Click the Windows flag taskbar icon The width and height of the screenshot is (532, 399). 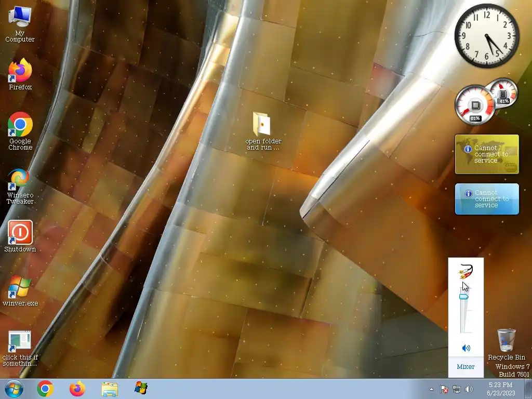click(141, 388)
